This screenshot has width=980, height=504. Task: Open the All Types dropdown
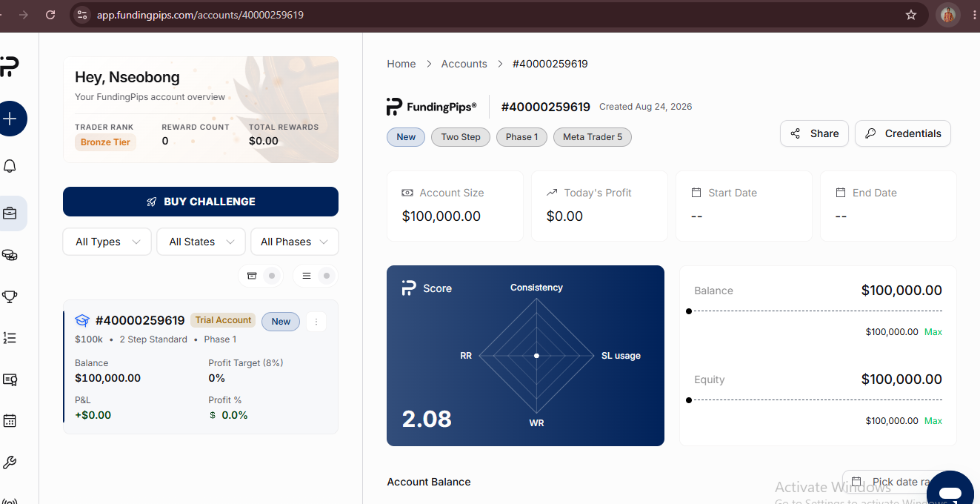click(107, 242)
